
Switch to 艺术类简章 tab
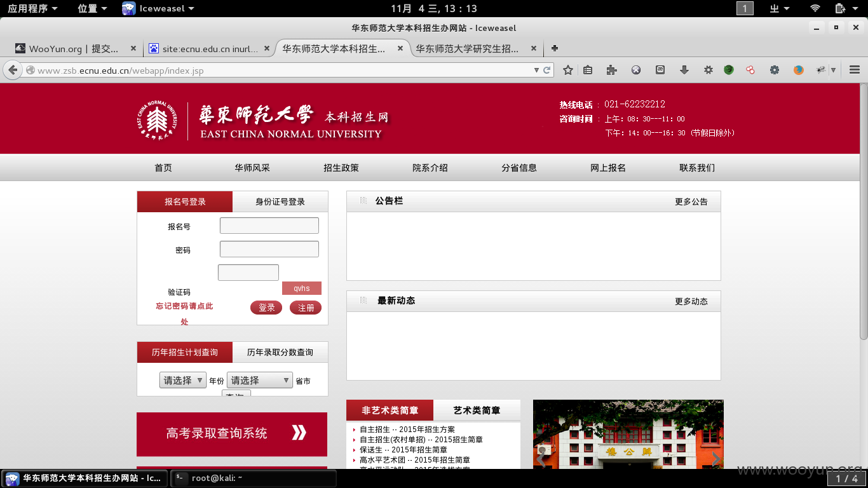coord(477,410)
